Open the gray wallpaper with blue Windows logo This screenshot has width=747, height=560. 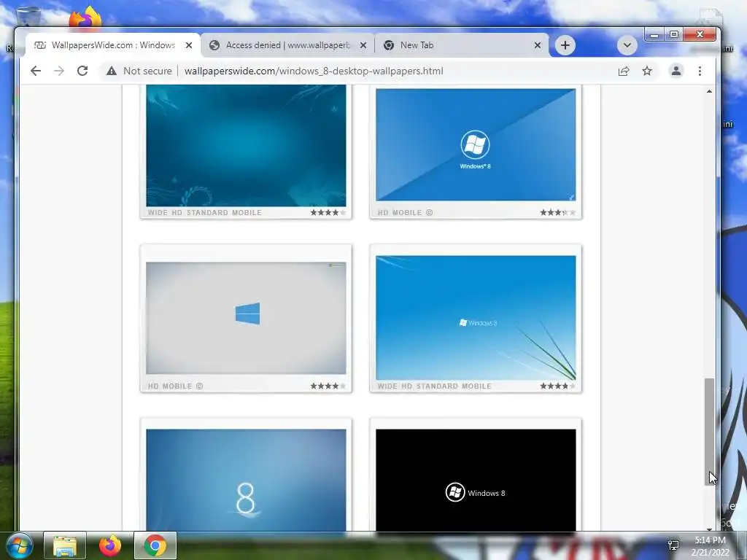tap(246, 318)
